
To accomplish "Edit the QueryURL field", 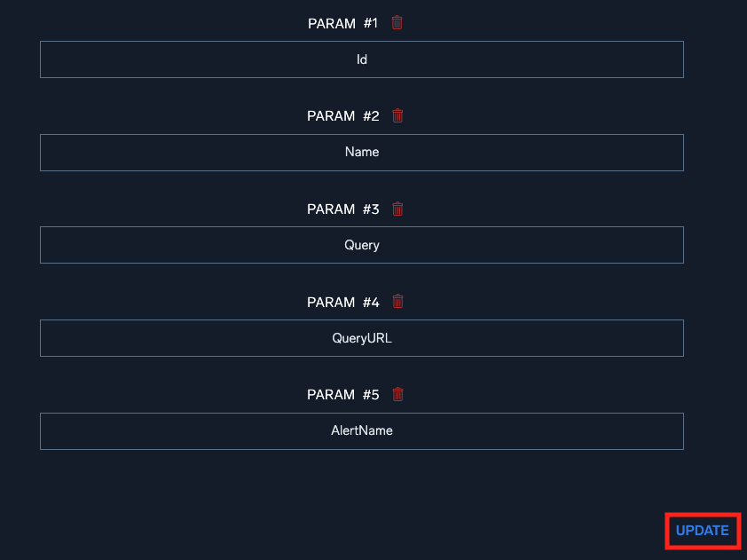I will (x=362, y=338).
